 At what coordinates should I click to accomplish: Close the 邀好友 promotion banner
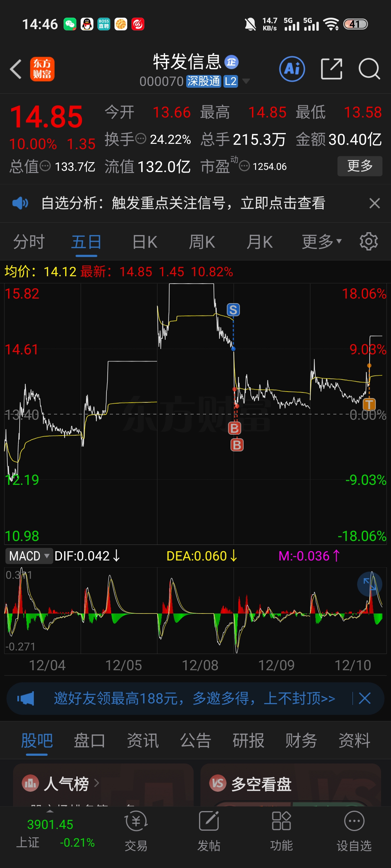tap(365, 698)
